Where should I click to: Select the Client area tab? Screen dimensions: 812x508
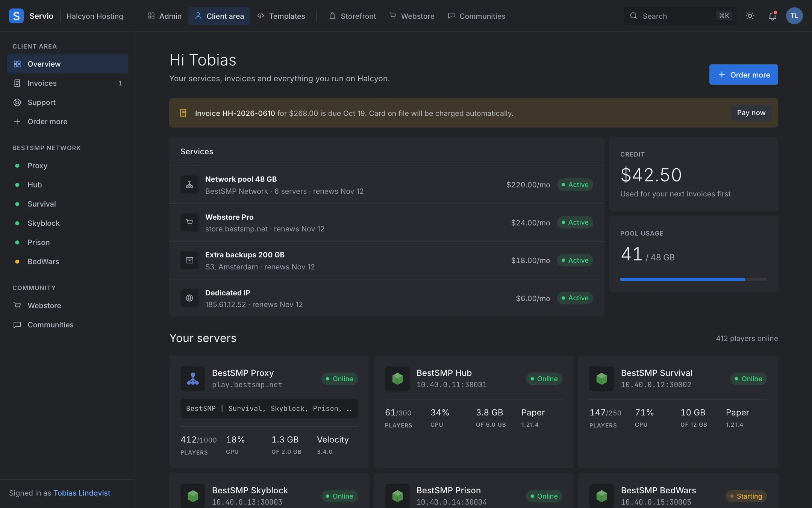(219, 16)
